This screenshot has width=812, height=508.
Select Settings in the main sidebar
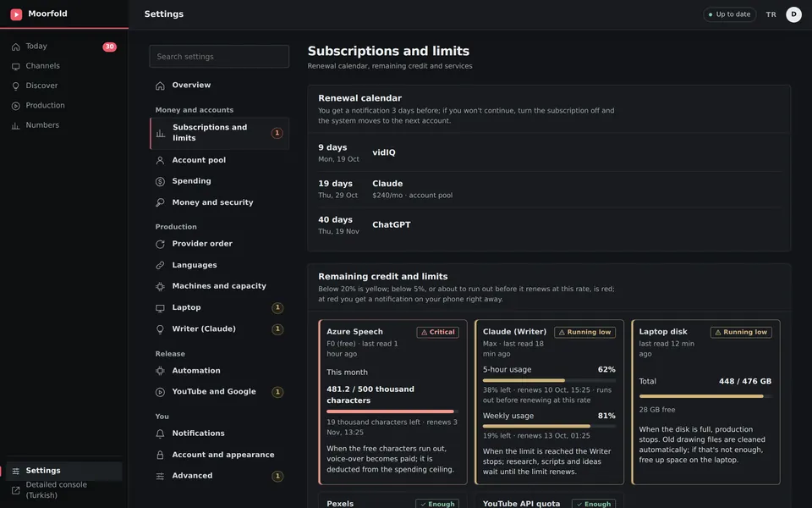point(64,471)
